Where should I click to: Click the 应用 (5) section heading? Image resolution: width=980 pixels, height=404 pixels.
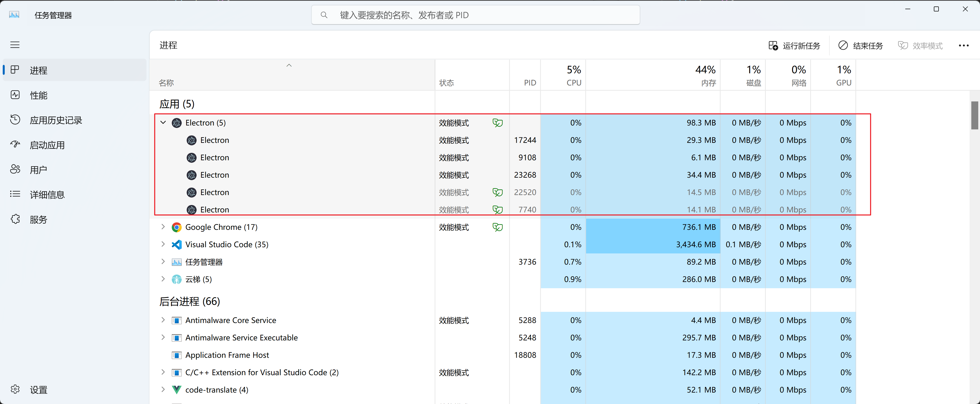click(x=177, y=104)
